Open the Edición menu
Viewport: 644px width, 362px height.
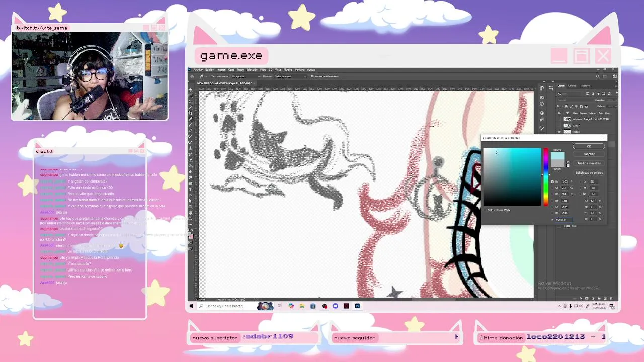[x=210, y=70]
